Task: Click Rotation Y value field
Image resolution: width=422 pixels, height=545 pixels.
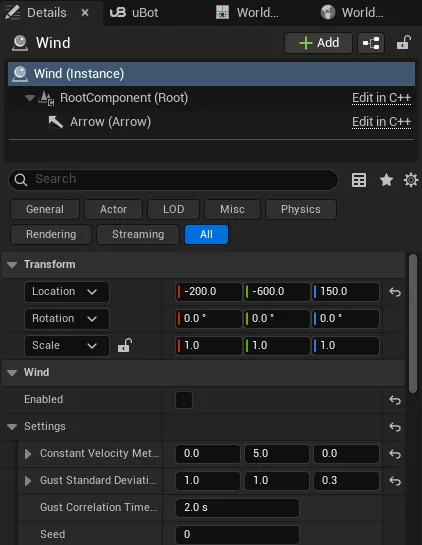Action: [277, 319]
